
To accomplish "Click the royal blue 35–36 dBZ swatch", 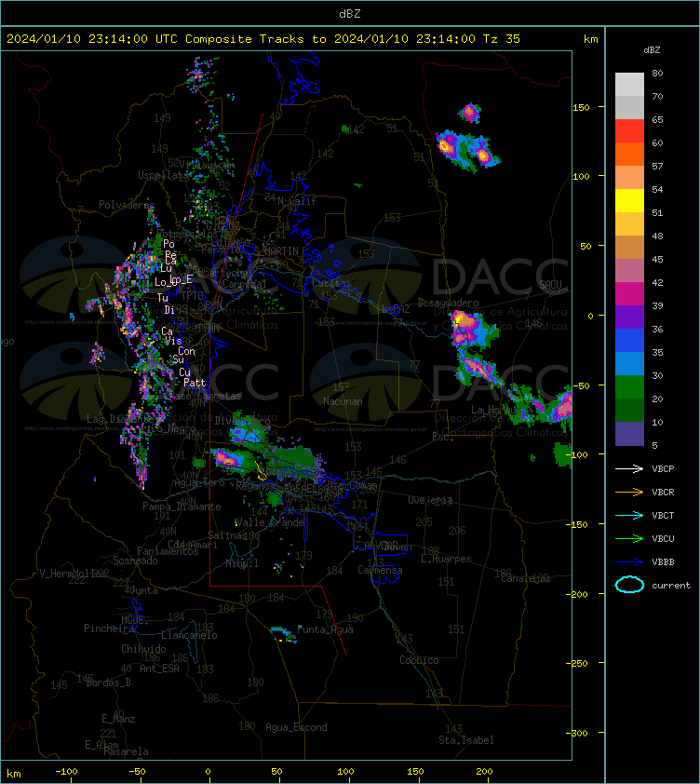I will tap(629, 341).
